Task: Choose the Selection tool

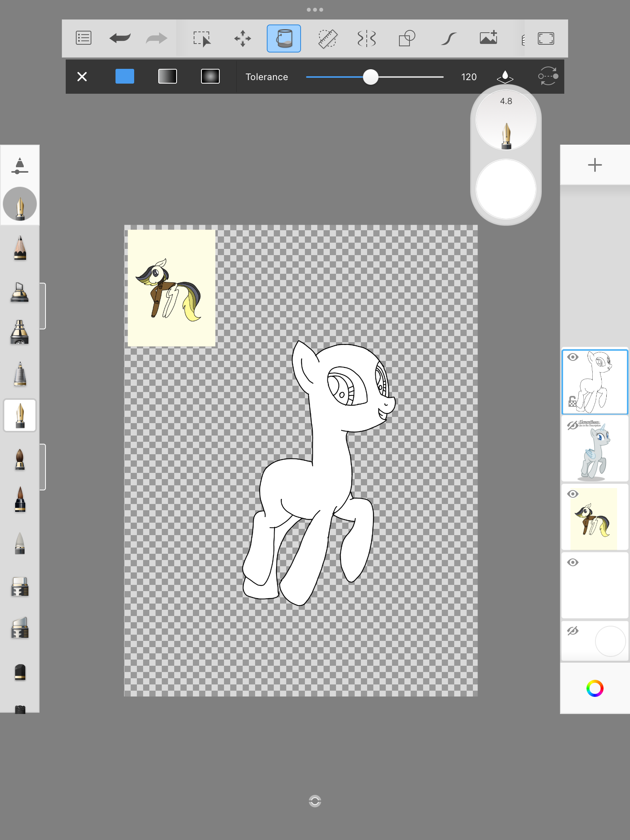Action: 202,38
